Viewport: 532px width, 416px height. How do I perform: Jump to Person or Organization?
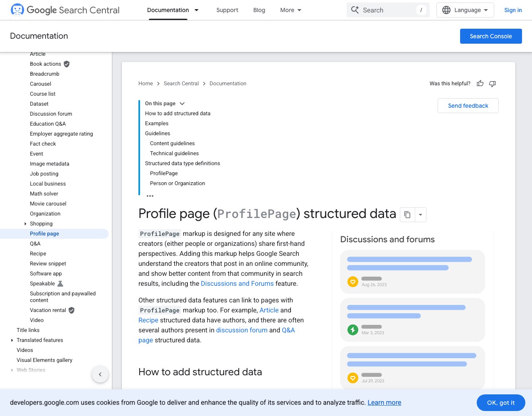tap(177, 183)
